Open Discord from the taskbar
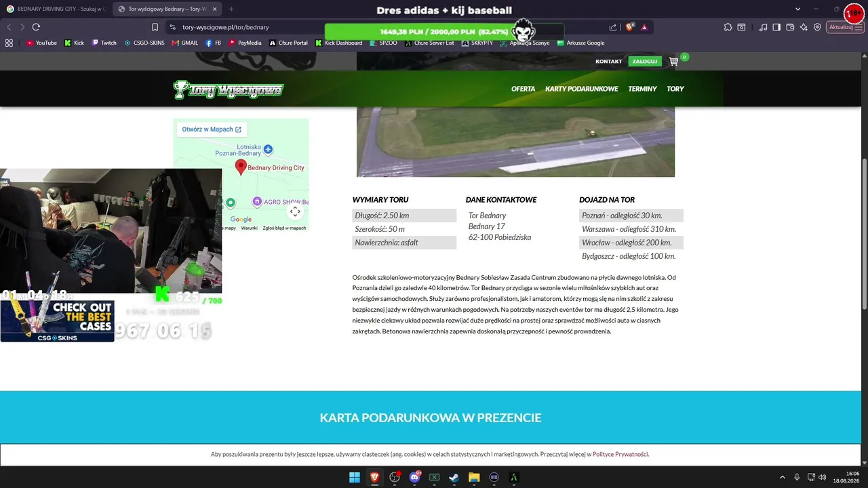The width and height of the screenshot is (868, 488). pyautogui.click(x=414, y=477)
